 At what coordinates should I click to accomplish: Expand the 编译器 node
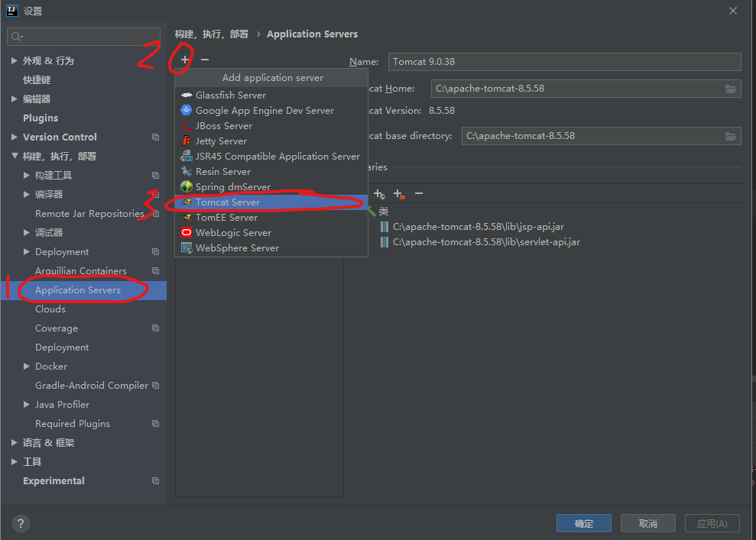(x=27, y=194)
